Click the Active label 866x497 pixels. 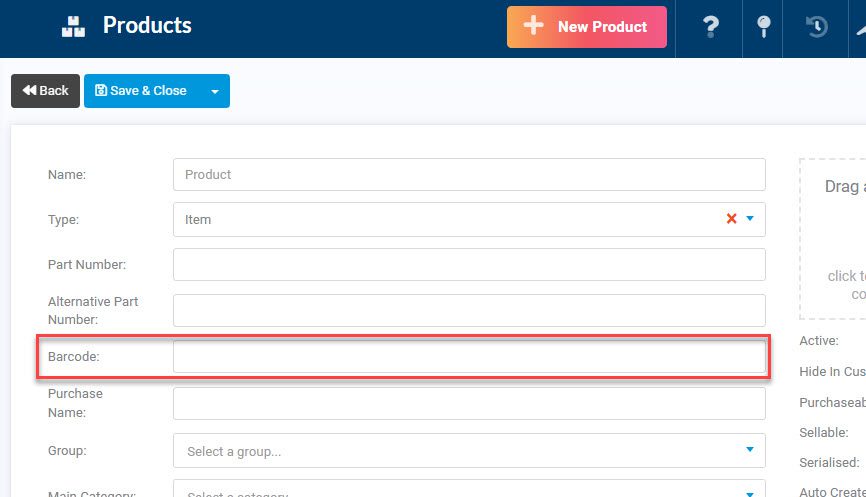tap(819, 341)
